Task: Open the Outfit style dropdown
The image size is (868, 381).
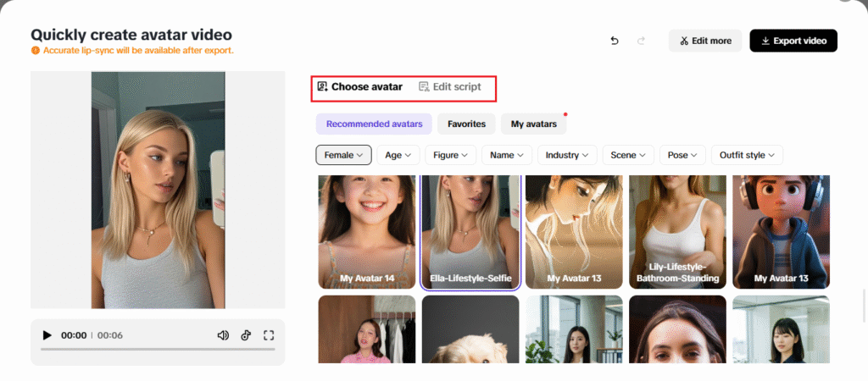Action: [747, 155]
